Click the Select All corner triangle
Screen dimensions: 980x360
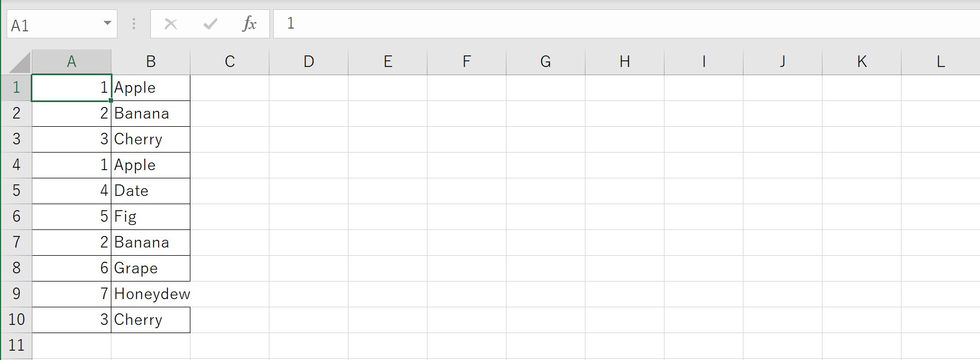(20, 62)
